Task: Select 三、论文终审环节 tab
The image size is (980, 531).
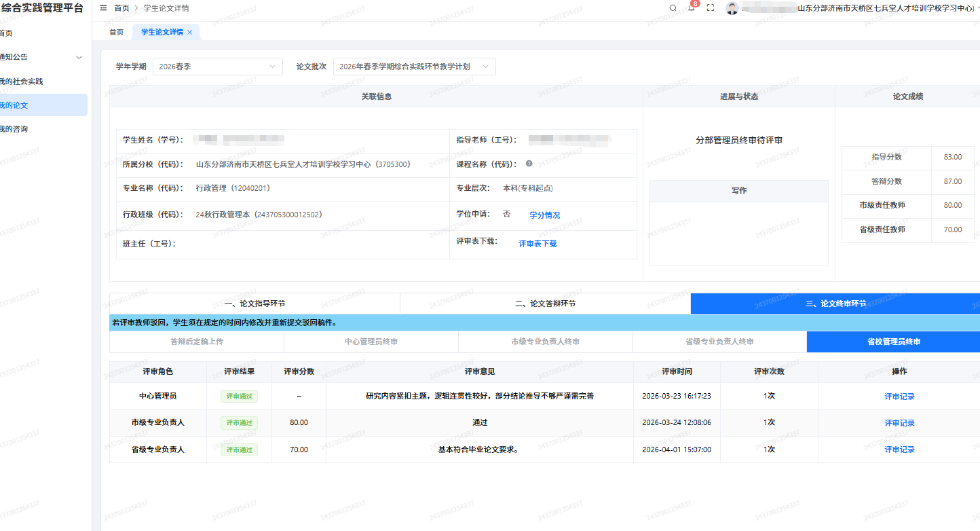Action: tap(835, 304)
